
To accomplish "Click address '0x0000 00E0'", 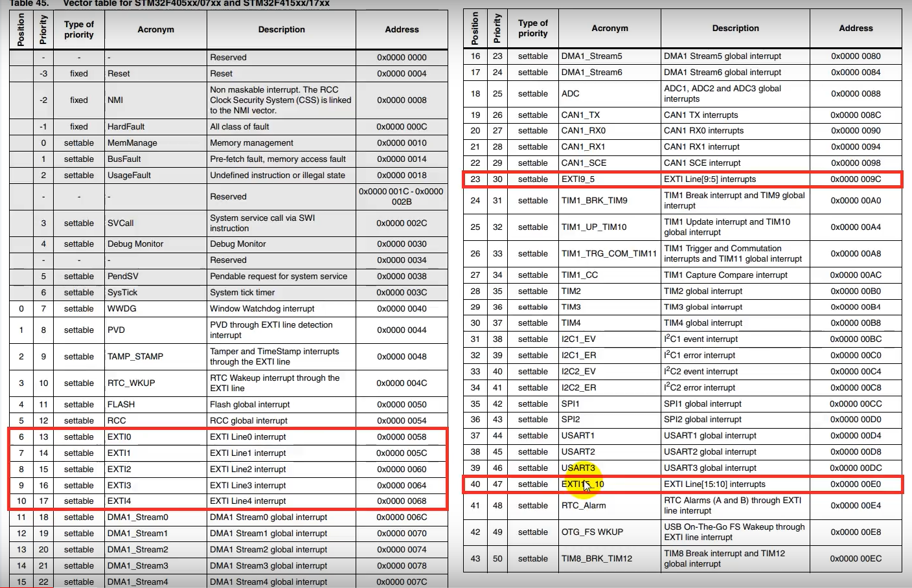I will (x=856, y=484).
